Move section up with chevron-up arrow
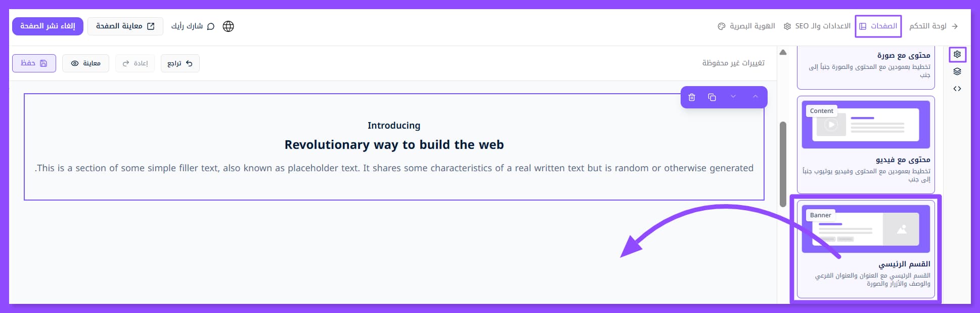980x313 pixels. point(755,97)
